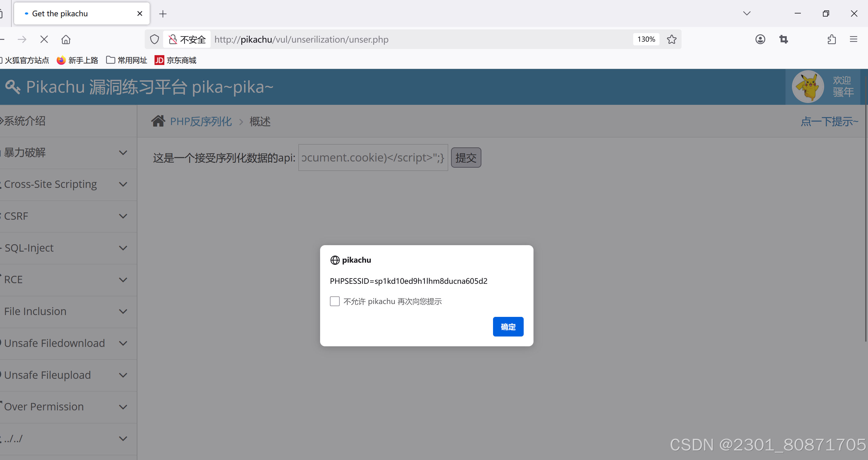This screenshot has width=868, height=460.
Task: Click the screenshot crop icon in toolbar
Action: click(x=783, y=40)
